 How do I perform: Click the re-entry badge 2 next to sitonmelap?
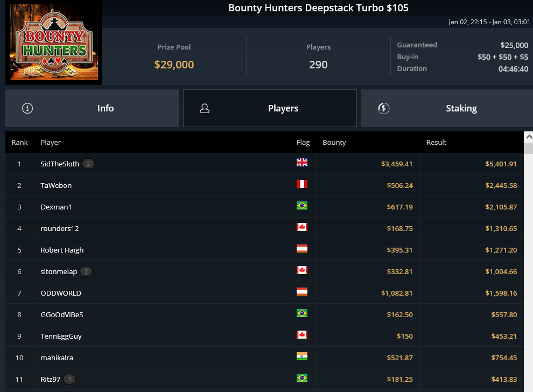click(x=86, y=271)
